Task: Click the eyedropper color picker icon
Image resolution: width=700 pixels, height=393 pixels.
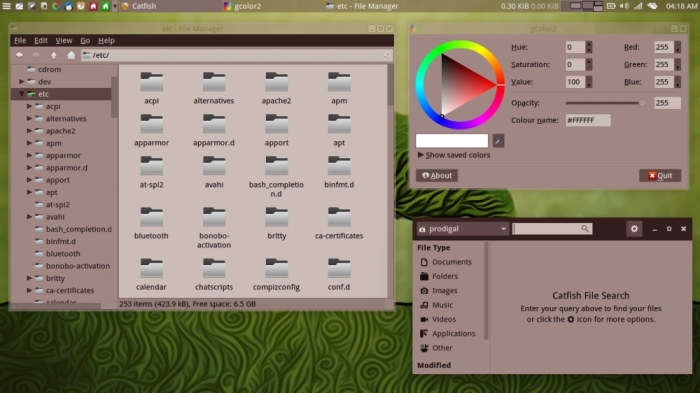Action: point(498,141)
